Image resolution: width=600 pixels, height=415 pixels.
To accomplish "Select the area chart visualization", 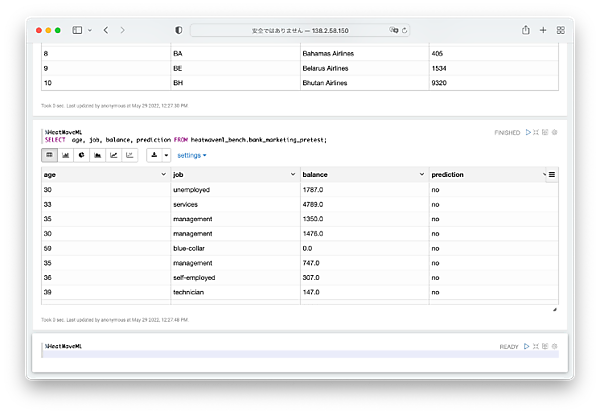I will [x=97, y=155].
